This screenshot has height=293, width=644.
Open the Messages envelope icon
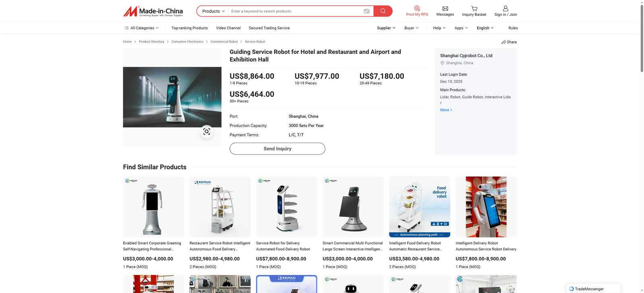445,8
